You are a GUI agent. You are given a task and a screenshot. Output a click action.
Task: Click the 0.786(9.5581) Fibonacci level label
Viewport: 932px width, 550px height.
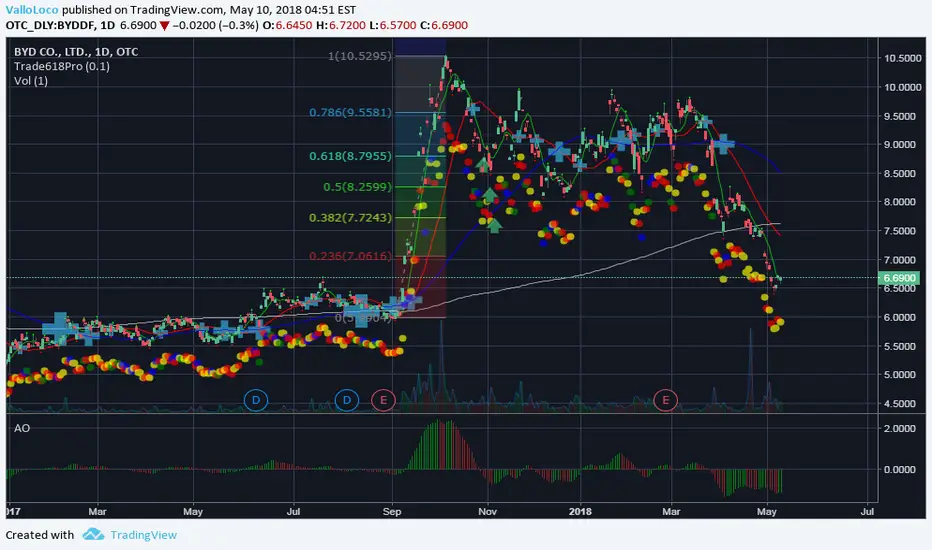click(351, 112)
